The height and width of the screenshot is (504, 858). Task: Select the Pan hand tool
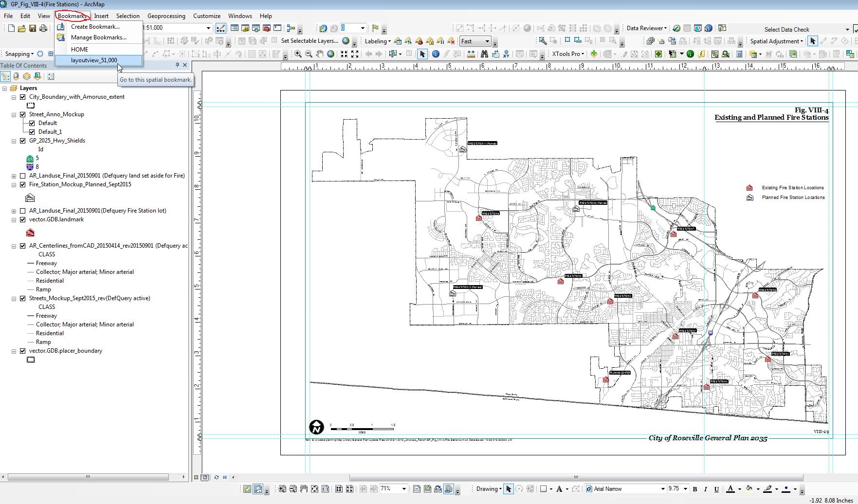coord(320,54)
